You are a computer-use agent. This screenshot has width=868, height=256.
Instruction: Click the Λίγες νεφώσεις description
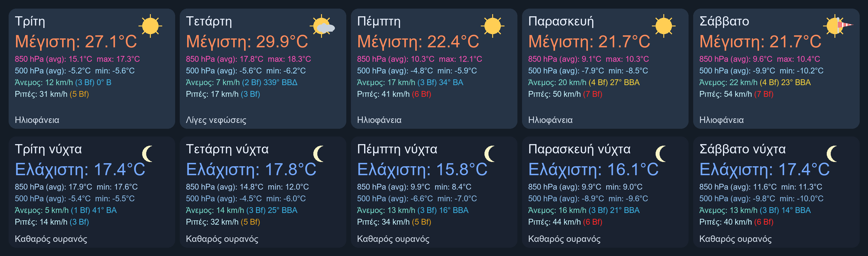216,120
